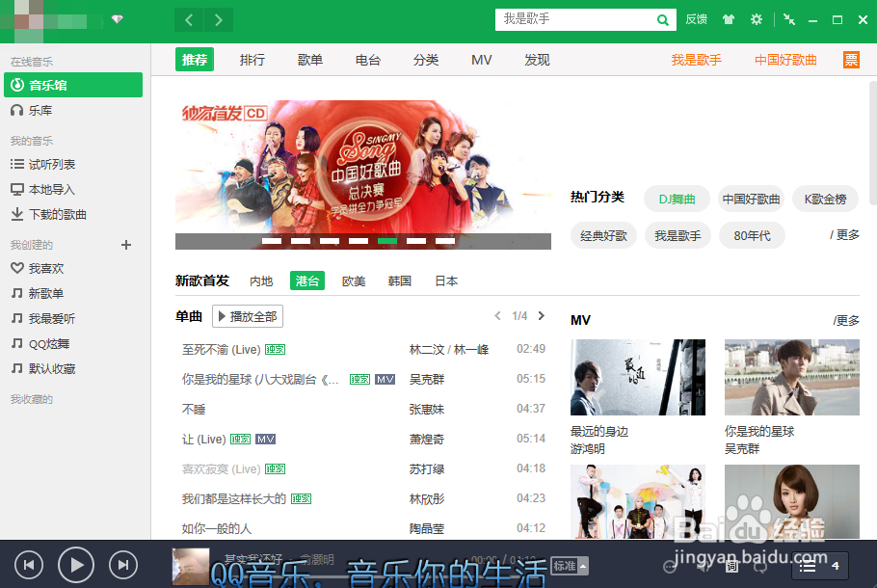Click the MV tag on 你是我的星球
Viewport: 877px width, 588px height.
coord(384,379)
